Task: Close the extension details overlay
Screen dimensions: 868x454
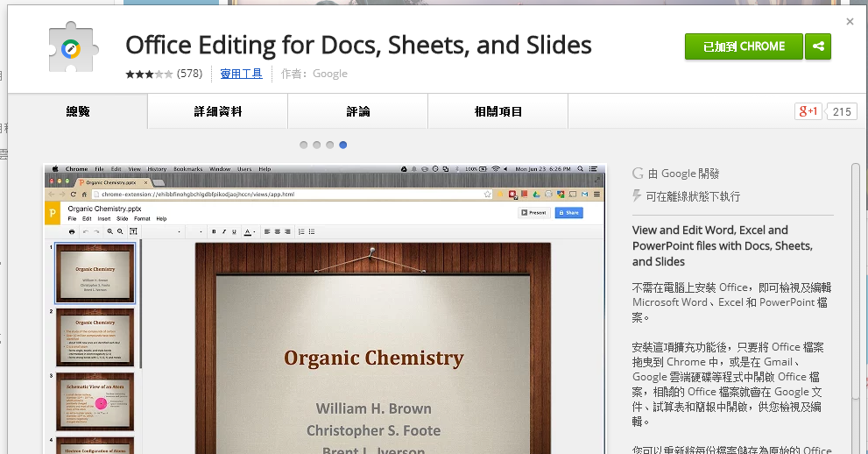Action: point(850,22)
